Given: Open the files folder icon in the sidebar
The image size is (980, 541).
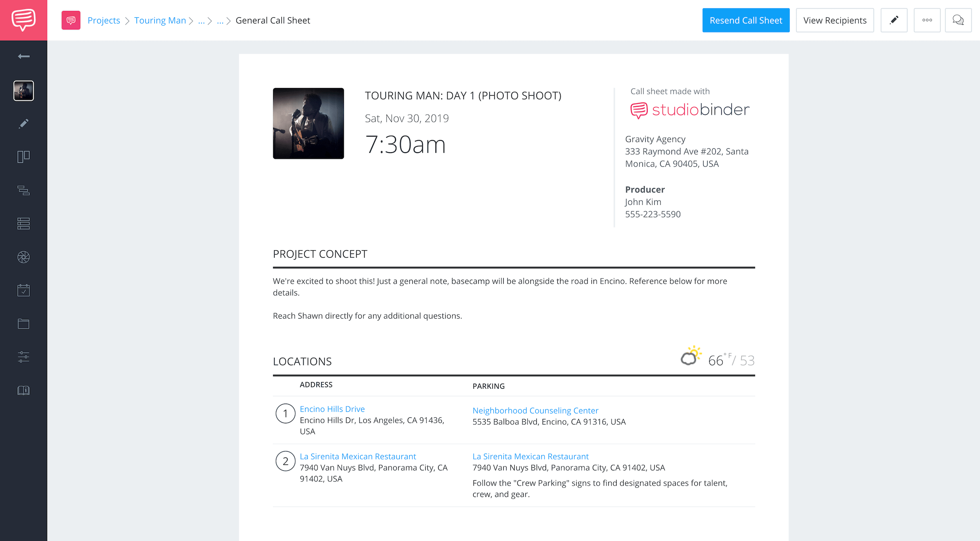Looking at the screenshot, I should coord(24,323).
